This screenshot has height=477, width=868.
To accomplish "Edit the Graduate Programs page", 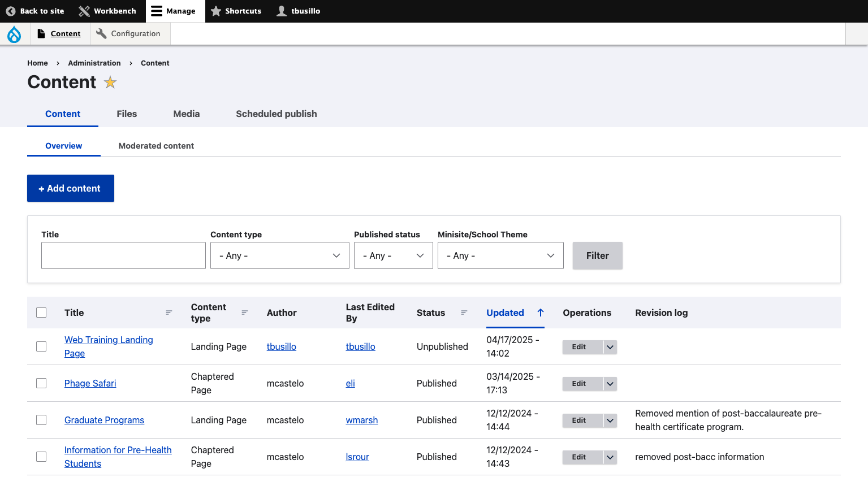I will click(x=583, y=420).
